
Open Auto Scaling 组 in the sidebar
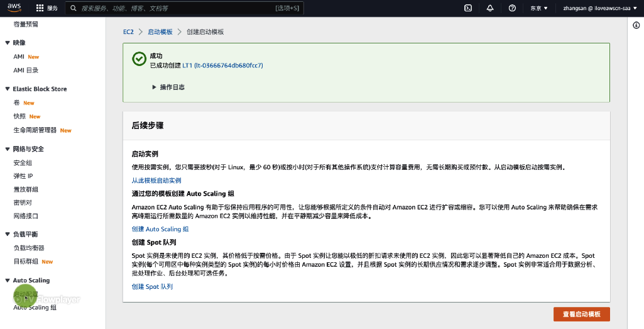[35, 307]
